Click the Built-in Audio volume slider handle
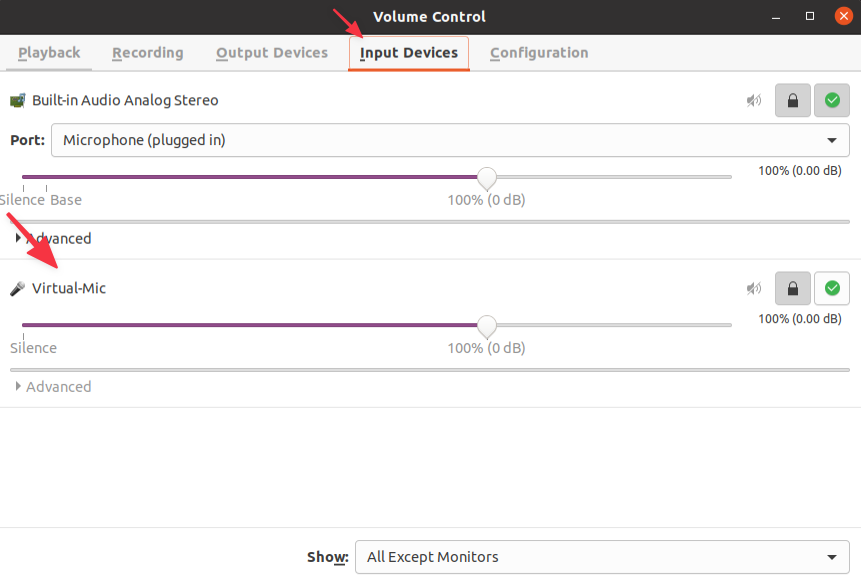The image size is (861, 584). 487,178
